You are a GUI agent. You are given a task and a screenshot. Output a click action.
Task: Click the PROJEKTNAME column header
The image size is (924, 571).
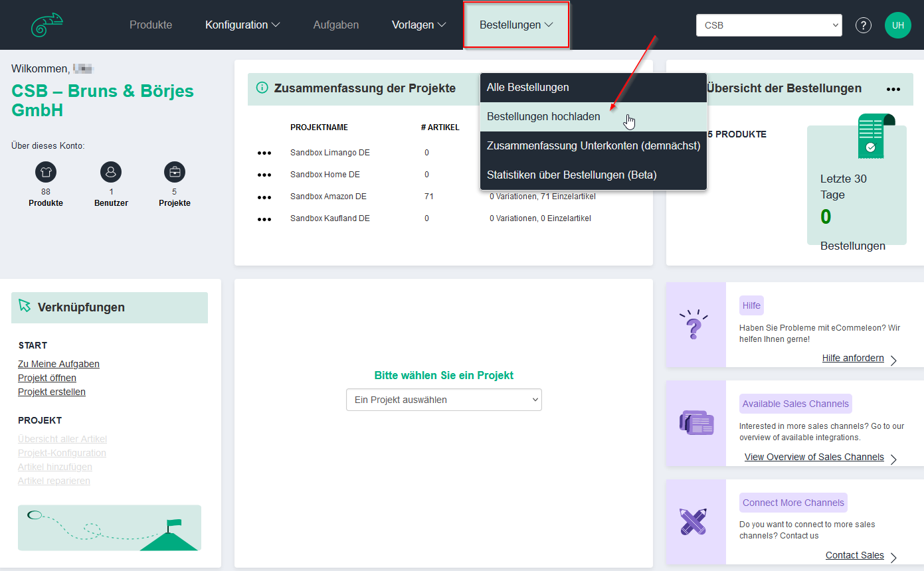click(319, 127)
